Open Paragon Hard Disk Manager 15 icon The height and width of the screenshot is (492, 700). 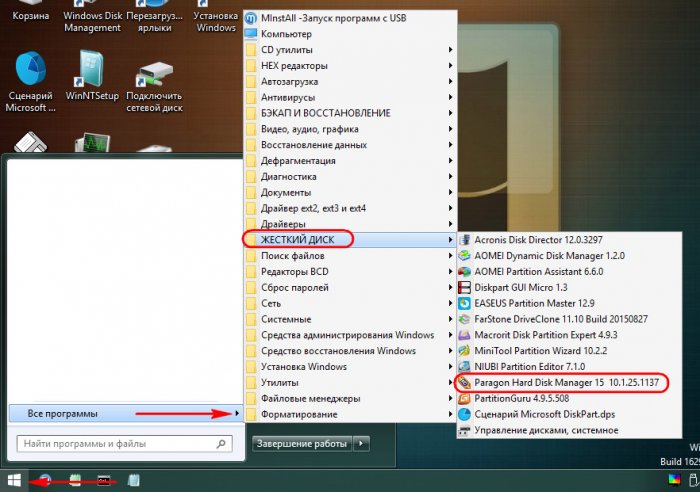[464, 383]
